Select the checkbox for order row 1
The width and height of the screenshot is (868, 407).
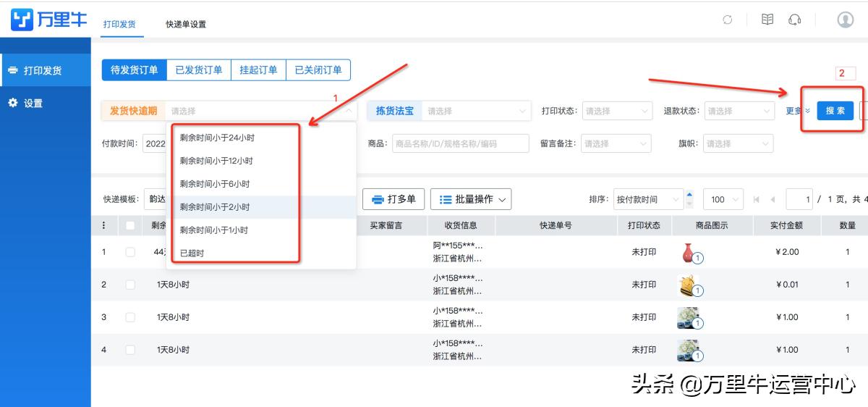pyautogui.click(x=130, y=252)
